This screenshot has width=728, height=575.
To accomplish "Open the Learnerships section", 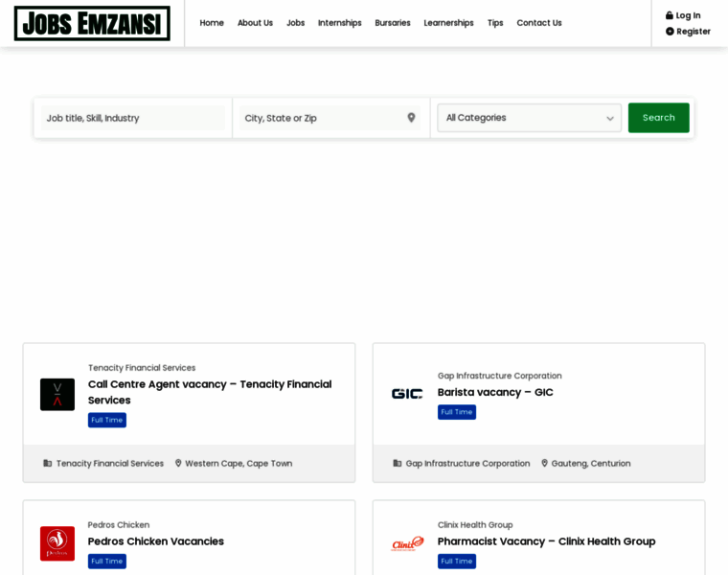I will click(448, 23).
